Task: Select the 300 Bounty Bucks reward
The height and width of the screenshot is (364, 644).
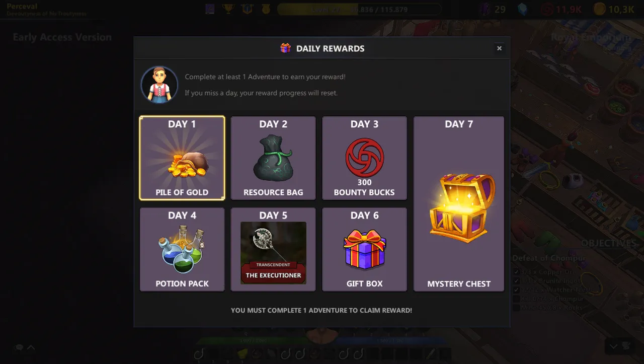Action: (364, 158)
